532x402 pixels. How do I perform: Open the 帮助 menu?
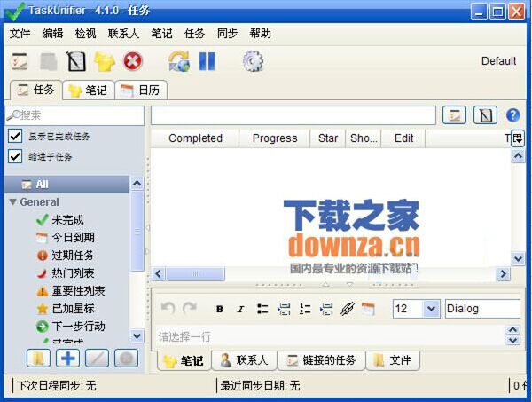(x=260, y=34)
